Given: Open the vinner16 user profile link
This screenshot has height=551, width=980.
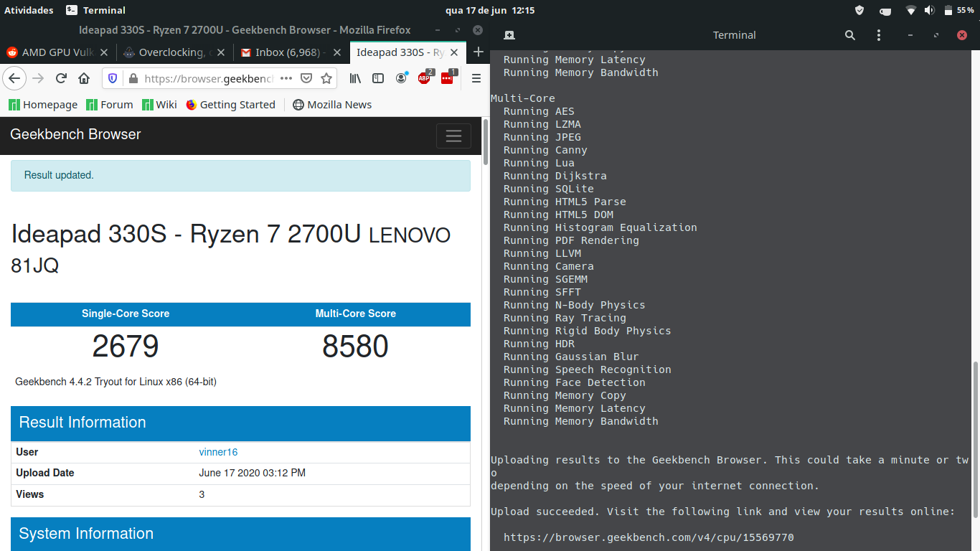Looking at the screenshot, I should 218,452.
